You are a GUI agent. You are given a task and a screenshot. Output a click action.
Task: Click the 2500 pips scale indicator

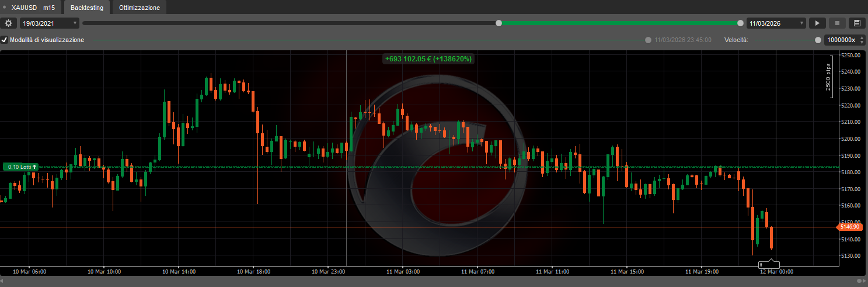point(828,77)
